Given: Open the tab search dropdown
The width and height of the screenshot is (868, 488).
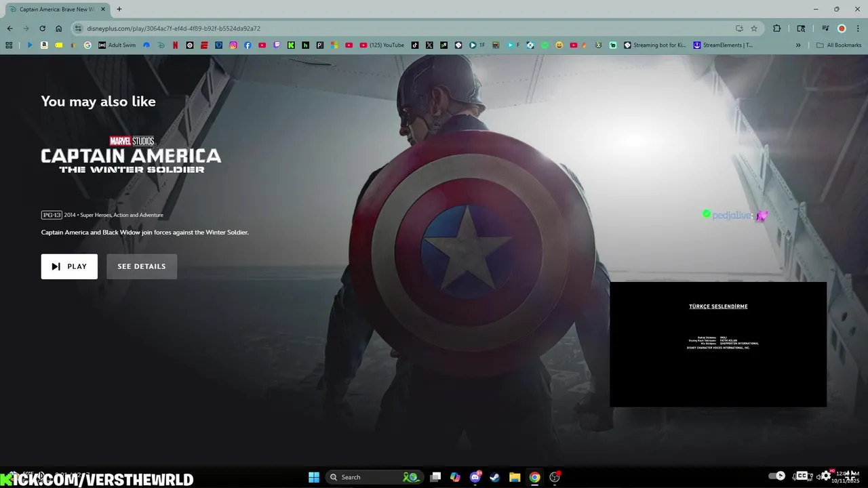Looking at the screenshot, I should tap(802, 28).
